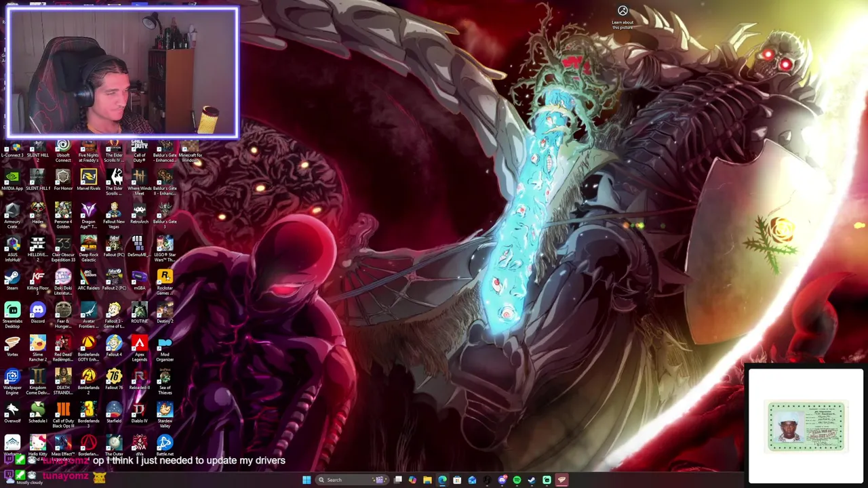
Task: Select the Fallout 4 desktop icon
Action: click(114, 347)
